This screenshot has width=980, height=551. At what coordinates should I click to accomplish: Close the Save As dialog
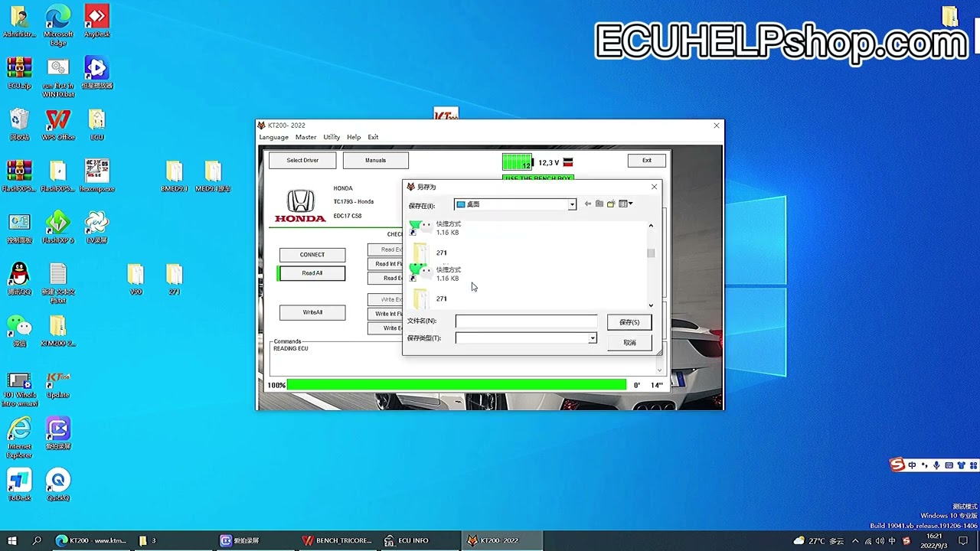(654, 187)
